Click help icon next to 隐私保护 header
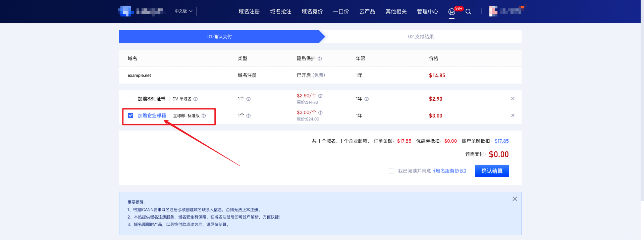Viewport: 644px width, 240px height. (x=320, y=58)
